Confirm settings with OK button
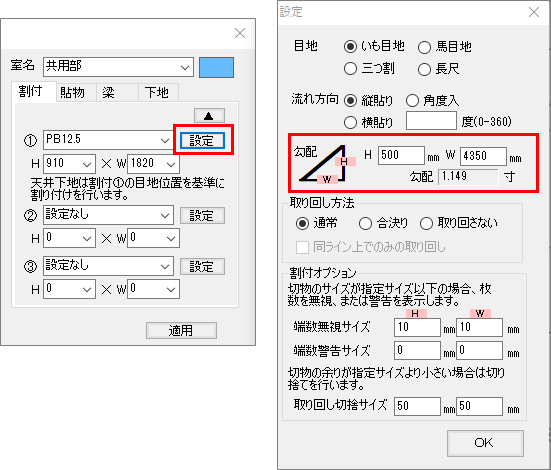This screenshot has height=470, width=551. pos(485,443)
